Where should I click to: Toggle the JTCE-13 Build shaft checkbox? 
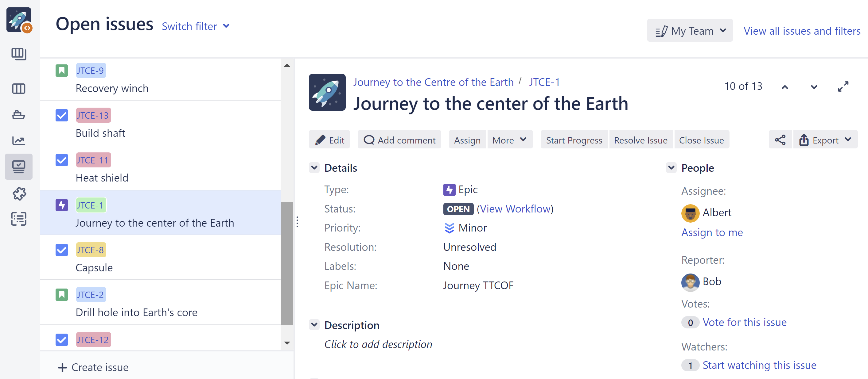pos(62,115)
